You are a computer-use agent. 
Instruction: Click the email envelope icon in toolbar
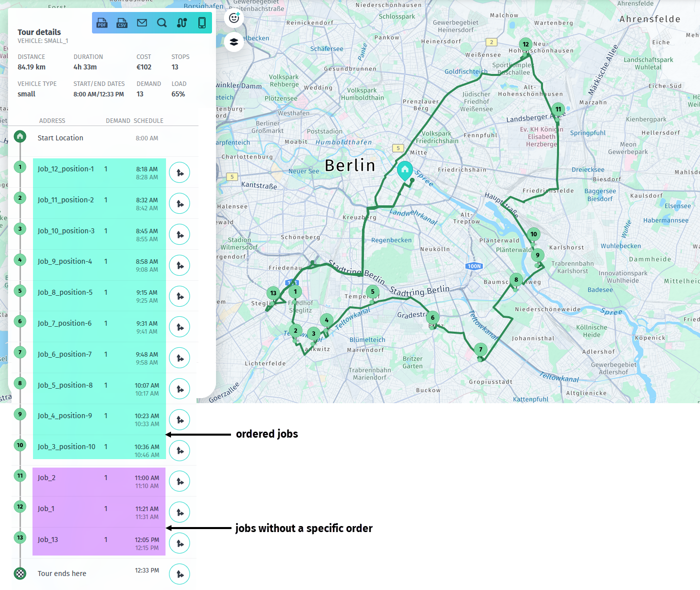coord(142,23)
